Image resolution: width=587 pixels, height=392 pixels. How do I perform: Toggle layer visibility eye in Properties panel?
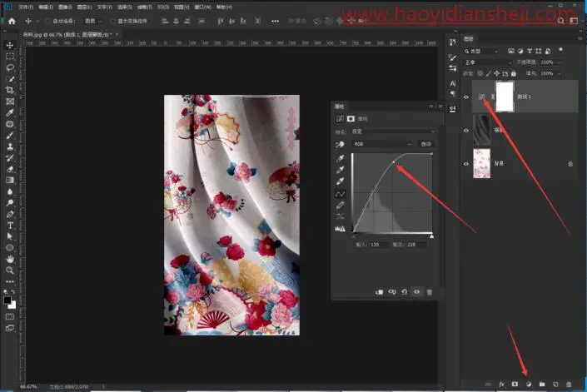(x=416, y=292)
